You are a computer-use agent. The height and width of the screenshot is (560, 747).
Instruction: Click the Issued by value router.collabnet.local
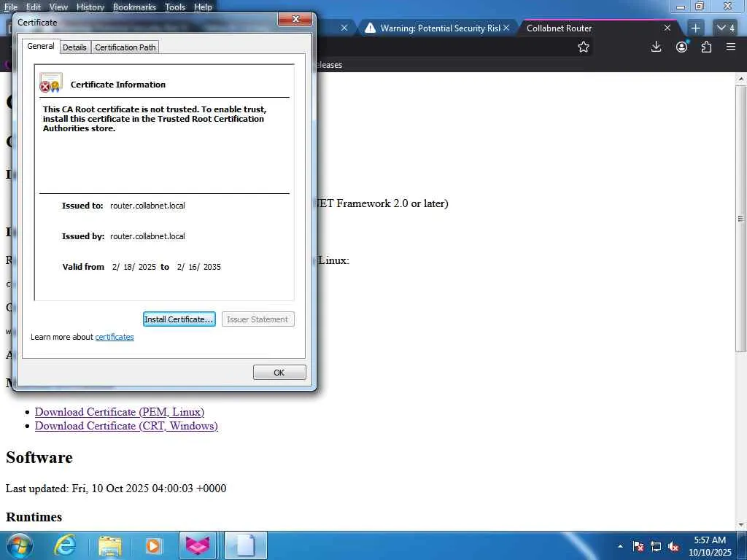click(x=147, y=236)
